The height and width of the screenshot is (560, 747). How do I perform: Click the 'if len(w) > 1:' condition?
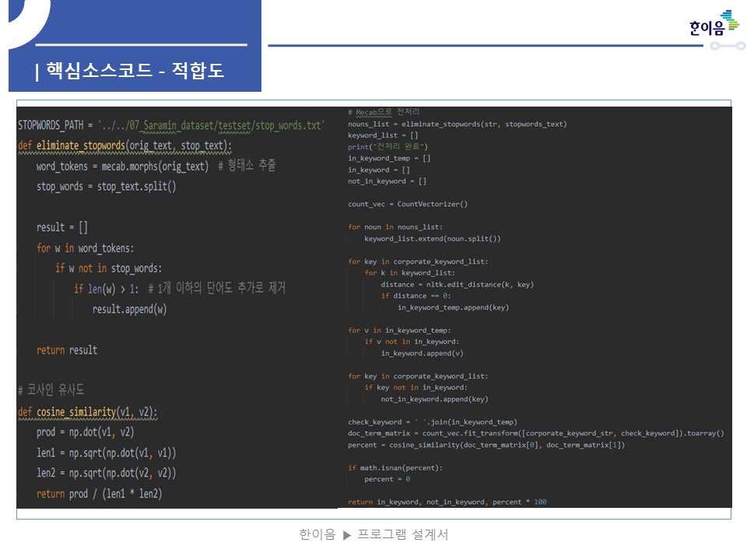[107, 289]
